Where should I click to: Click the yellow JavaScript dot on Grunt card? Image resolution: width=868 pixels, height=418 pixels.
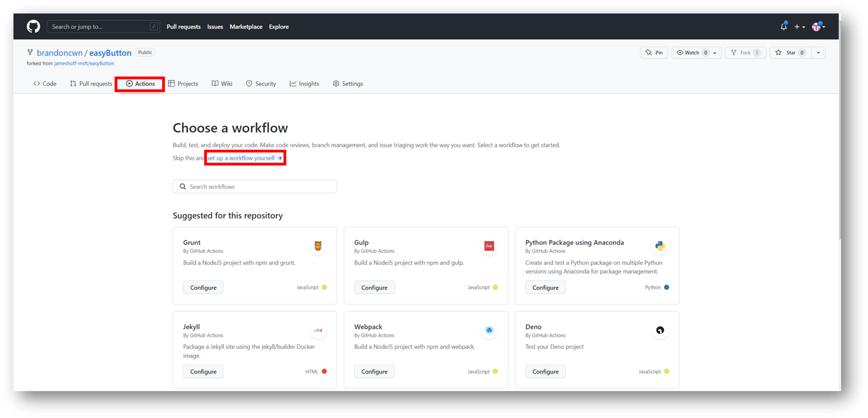pyautogui.click(x=324, y=287)
